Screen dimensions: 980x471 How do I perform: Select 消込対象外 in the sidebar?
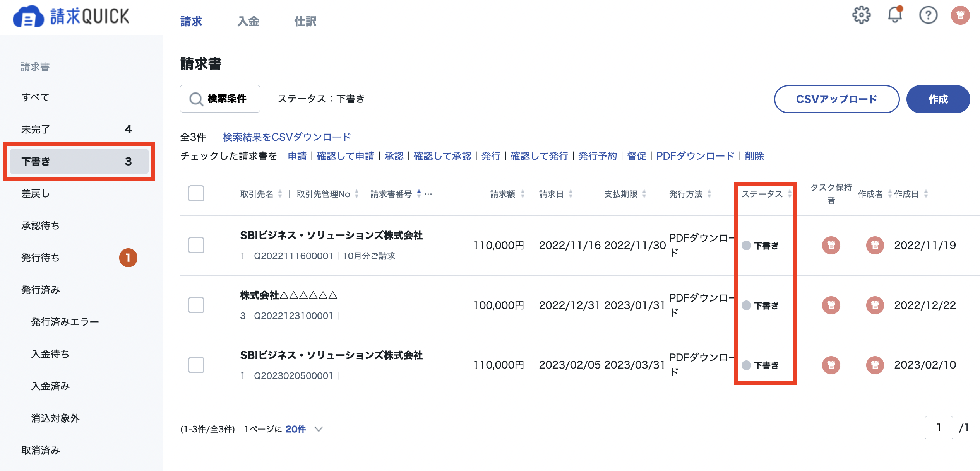tap(79, 418)
